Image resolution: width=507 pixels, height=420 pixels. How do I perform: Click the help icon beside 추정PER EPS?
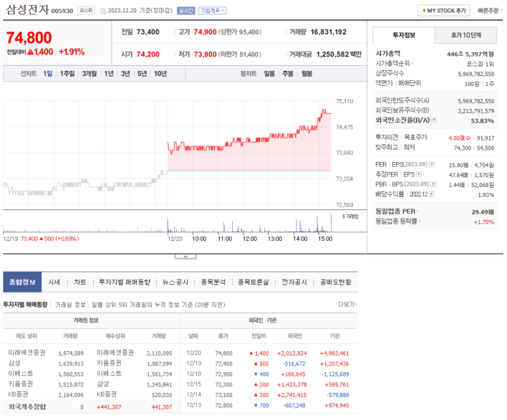tap(418, 175)
